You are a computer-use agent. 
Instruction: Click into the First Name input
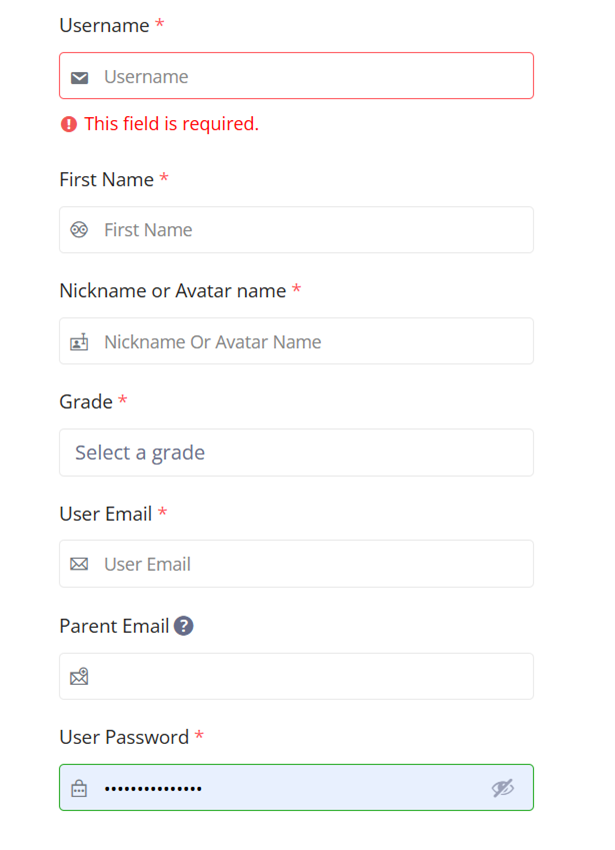pyautogui.click(x=310, y=230)
